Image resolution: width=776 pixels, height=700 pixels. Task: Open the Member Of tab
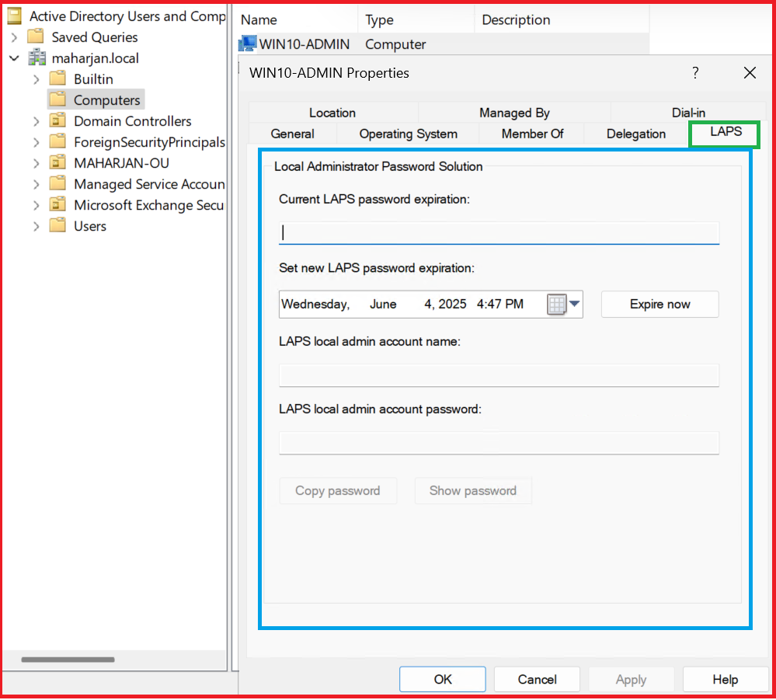point(532,134)
